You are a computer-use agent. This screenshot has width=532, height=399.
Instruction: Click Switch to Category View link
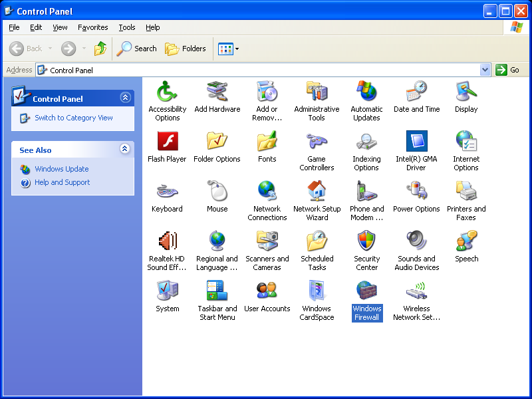tap(74, 118)
